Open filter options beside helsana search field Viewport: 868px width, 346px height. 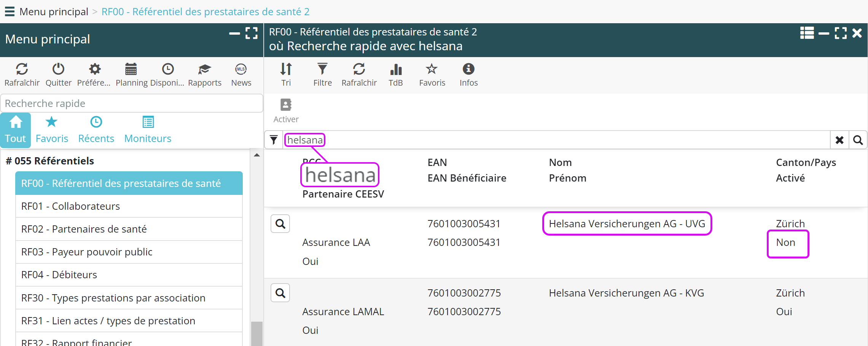[x=274, y=140]
